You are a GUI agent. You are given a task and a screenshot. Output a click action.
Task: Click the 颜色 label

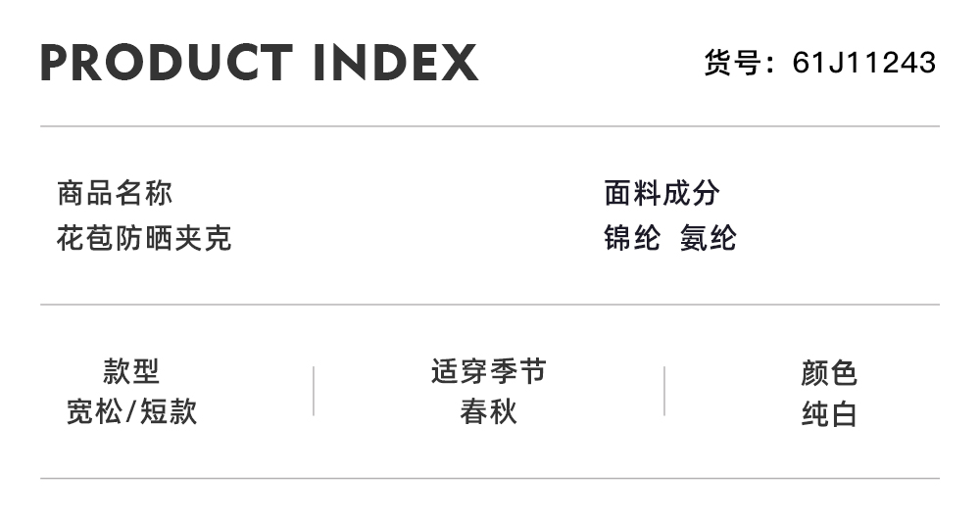tap(828, 373)
